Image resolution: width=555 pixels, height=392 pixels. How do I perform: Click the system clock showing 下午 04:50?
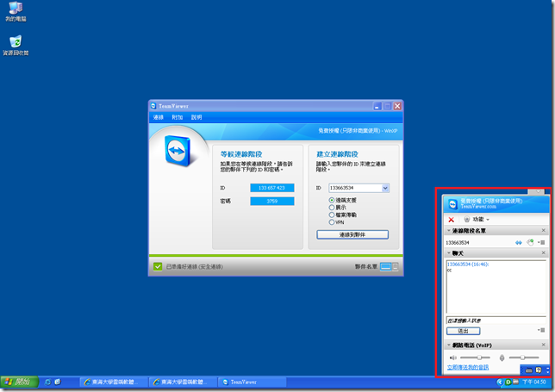[534, 383]
